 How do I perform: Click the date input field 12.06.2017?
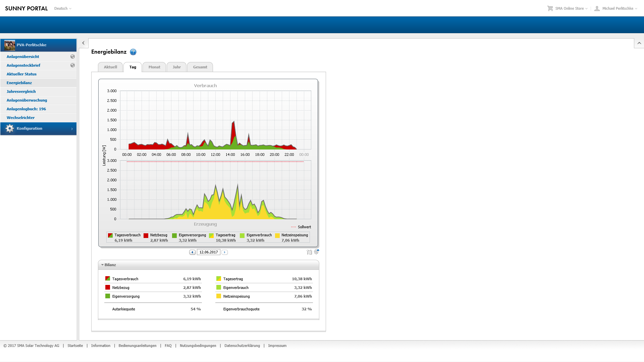tap(208, 252)
